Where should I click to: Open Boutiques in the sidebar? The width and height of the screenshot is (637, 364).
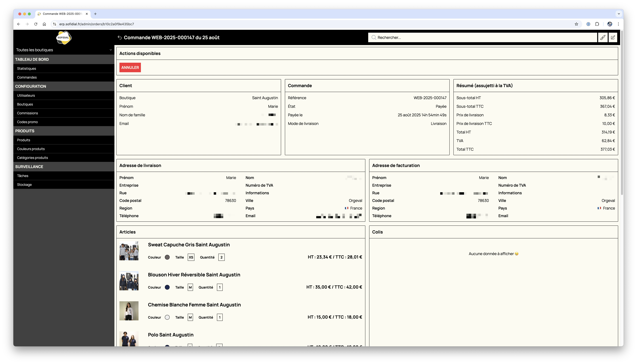click(64, 104)
